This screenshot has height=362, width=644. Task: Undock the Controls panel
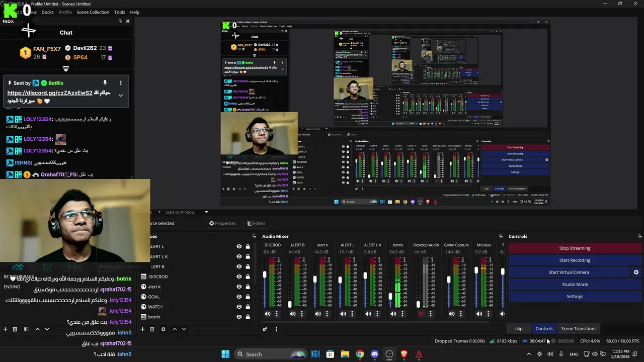coord(639,236)
